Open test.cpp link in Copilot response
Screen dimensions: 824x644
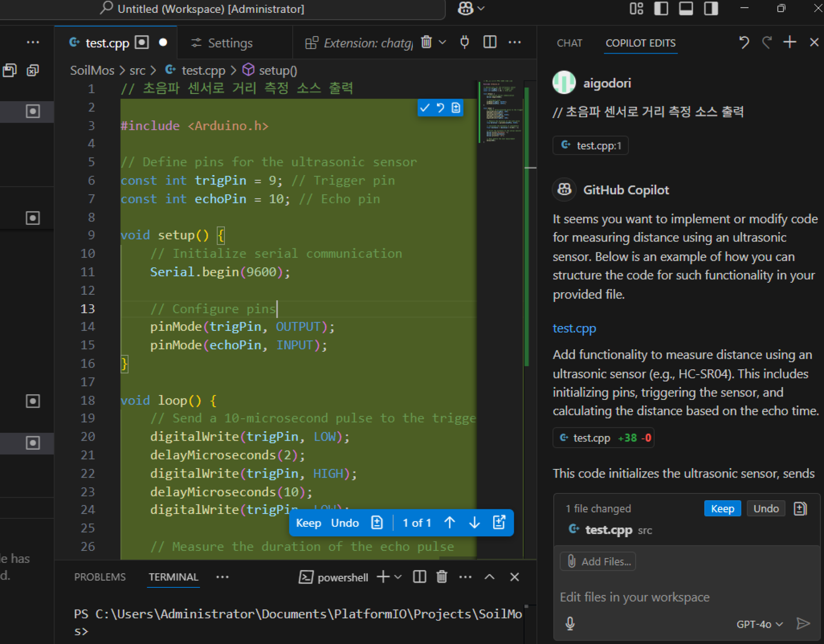(574, 328)
